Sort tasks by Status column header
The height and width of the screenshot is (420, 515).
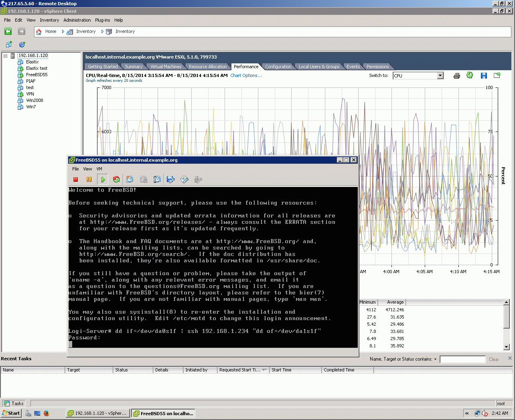(133, 370)
